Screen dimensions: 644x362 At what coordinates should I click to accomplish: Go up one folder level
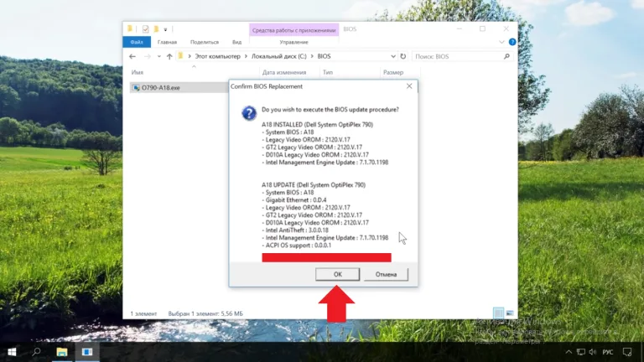[x=169, y=56]
